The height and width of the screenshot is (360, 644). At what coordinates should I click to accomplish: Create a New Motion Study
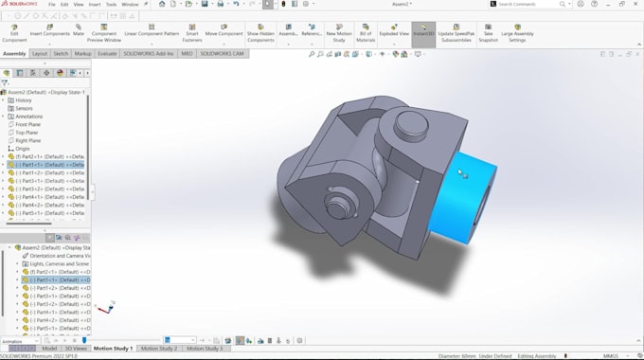click(339, 33)
